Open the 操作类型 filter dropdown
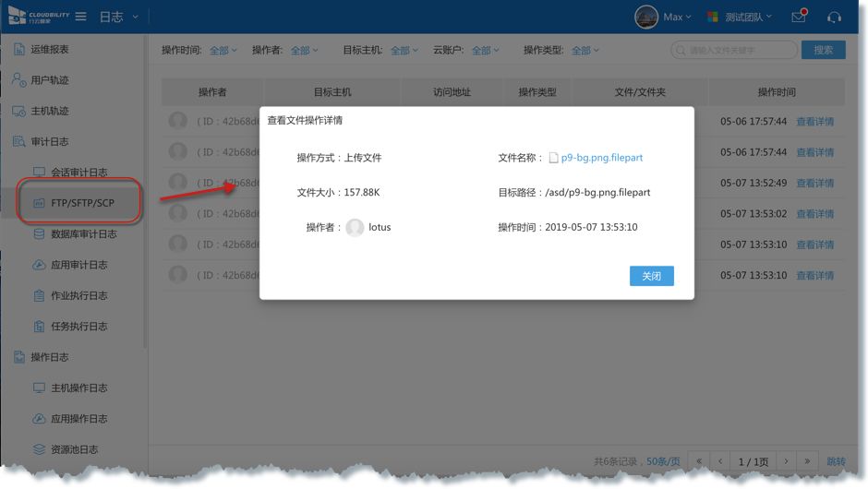This screenshot has width=868, height=489. click(585, 51)
